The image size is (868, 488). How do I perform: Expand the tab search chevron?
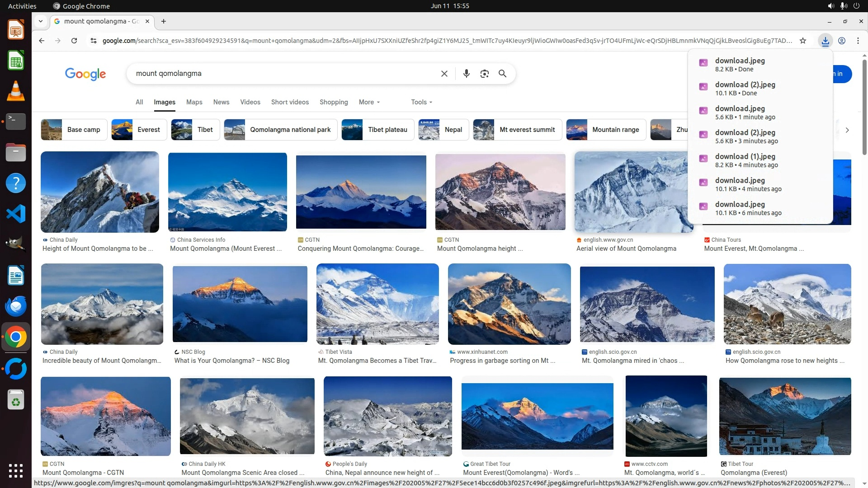41,21
